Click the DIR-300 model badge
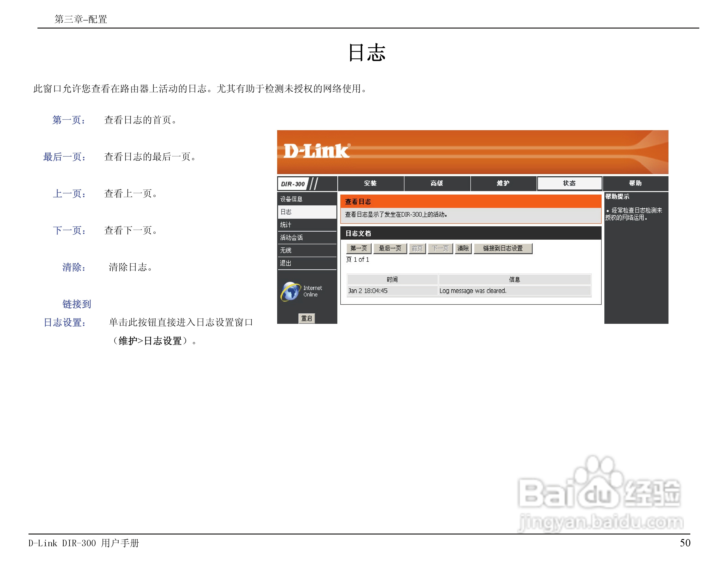This screenshot has height=563, width=728. click(293, 184)
